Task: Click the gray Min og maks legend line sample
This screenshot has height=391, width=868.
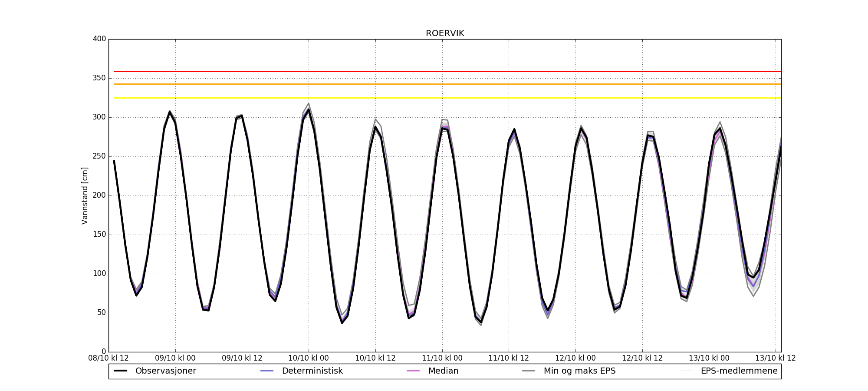Action: pos(529,371)
